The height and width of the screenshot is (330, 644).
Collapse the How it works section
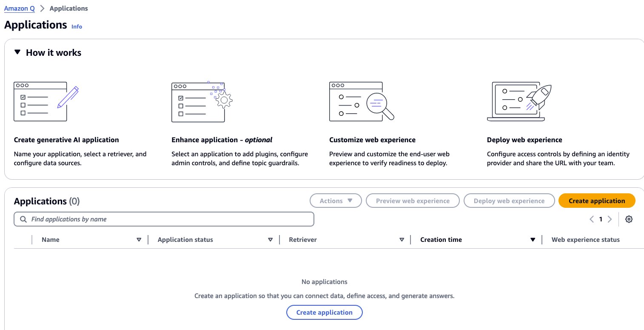click(x=17, y=52)
